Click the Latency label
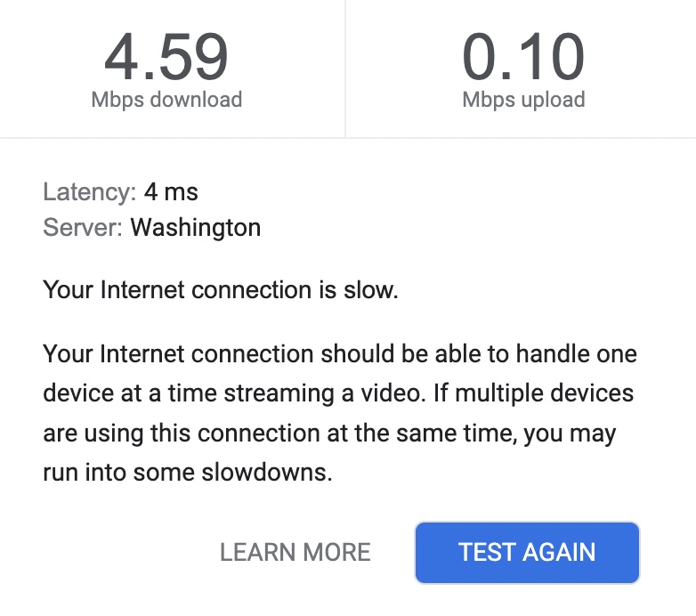Screen dimensions: 696x616 [x=89, y=191]
